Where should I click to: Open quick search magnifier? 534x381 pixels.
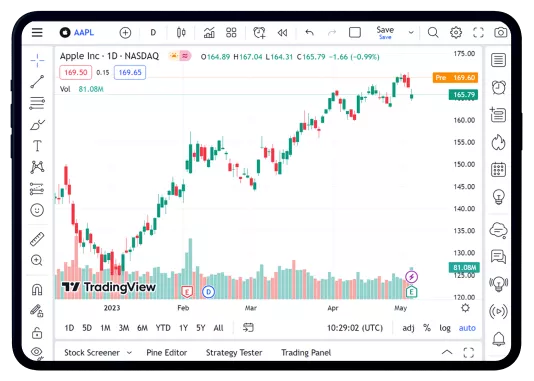click(433, 33)
